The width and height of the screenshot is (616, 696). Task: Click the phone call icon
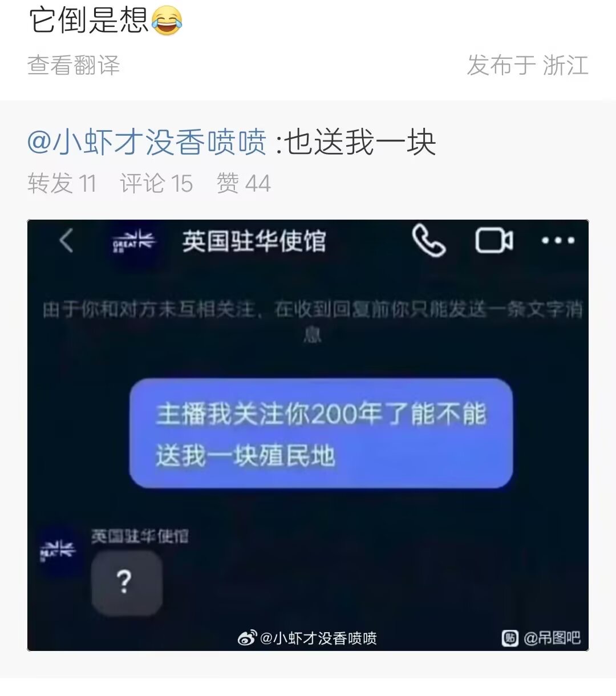428,240
